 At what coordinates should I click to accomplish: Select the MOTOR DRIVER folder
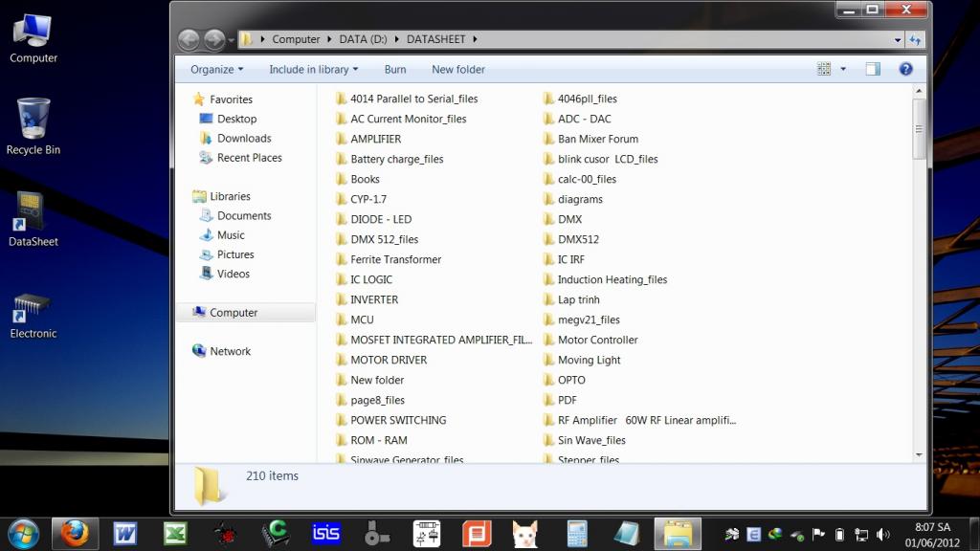(389, 360)
